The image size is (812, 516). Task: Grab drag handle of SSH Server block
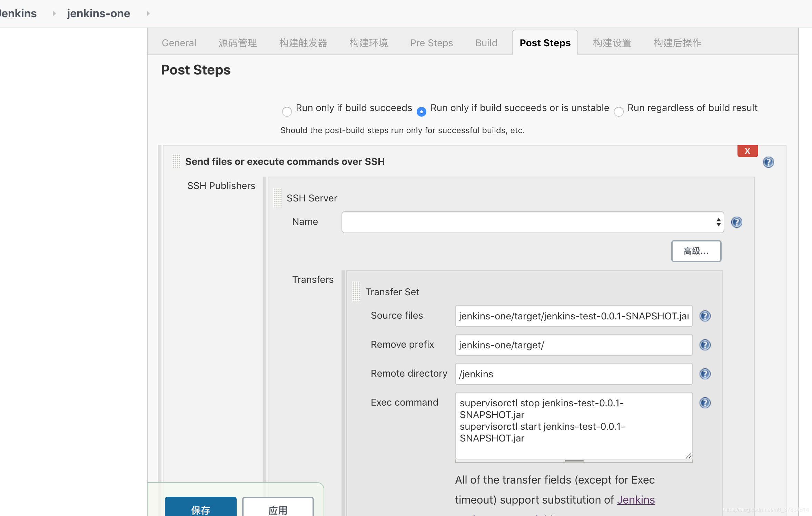[277, 198]
